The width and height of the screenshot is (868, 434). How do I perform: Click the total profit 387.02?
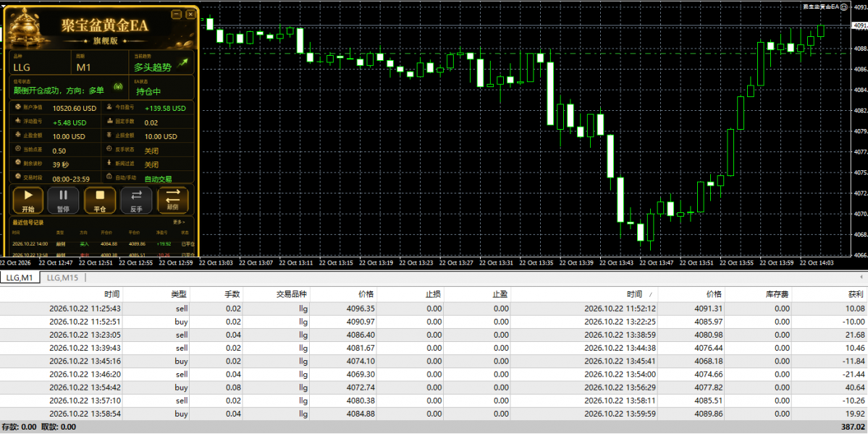tap(853, 427)
